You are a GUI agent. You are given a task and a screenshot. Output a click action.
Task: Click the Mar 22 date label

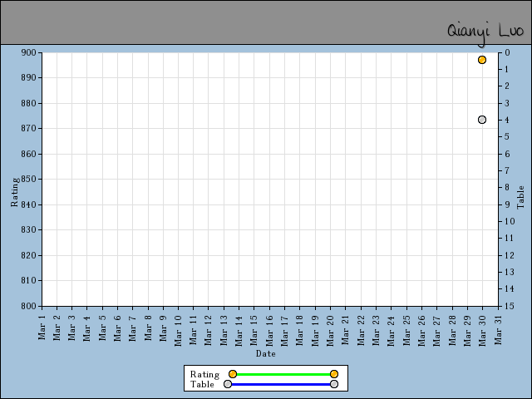pyautogui.click(x=361, y=331)
